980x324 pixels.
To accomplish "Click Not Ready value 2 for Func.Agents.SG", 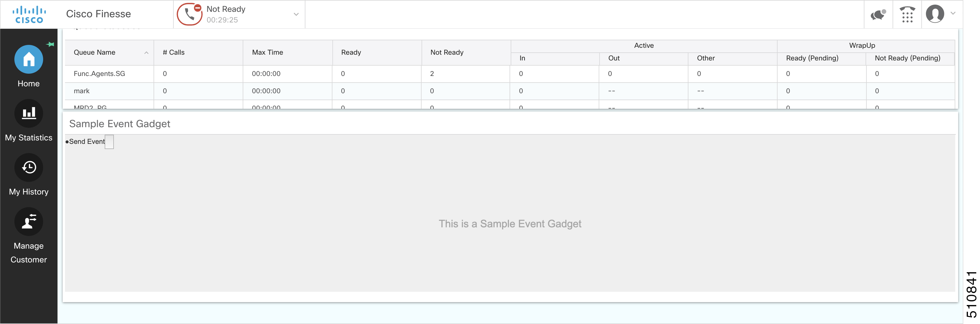I will tap(432, 74).
